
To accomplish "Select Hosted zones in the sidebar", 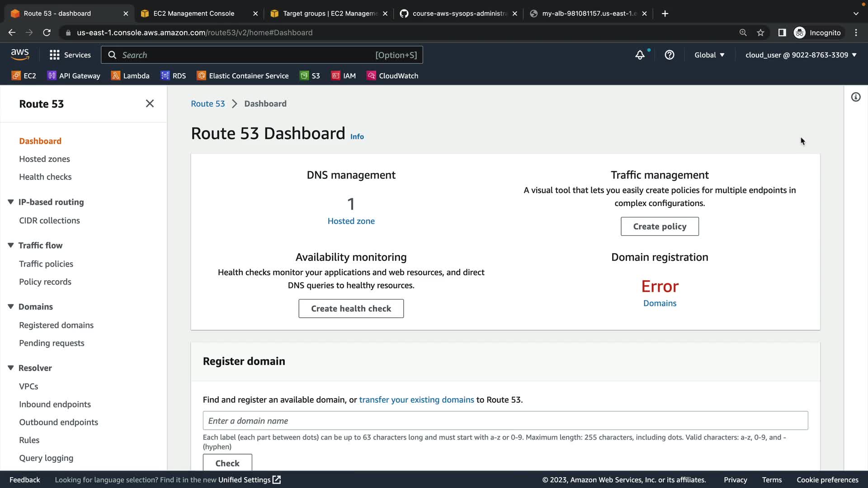I will coord(44,159).
